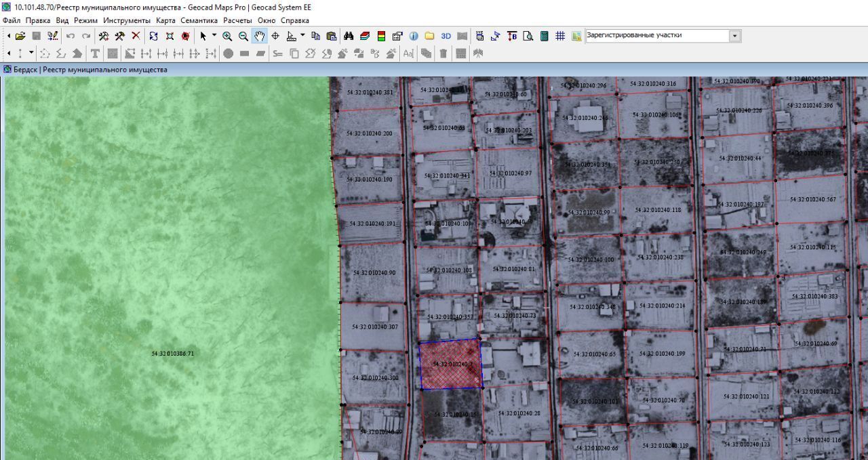Click the traffic light legend icon
The height and width of the screenshot is (460, 868).
(381, 36)
